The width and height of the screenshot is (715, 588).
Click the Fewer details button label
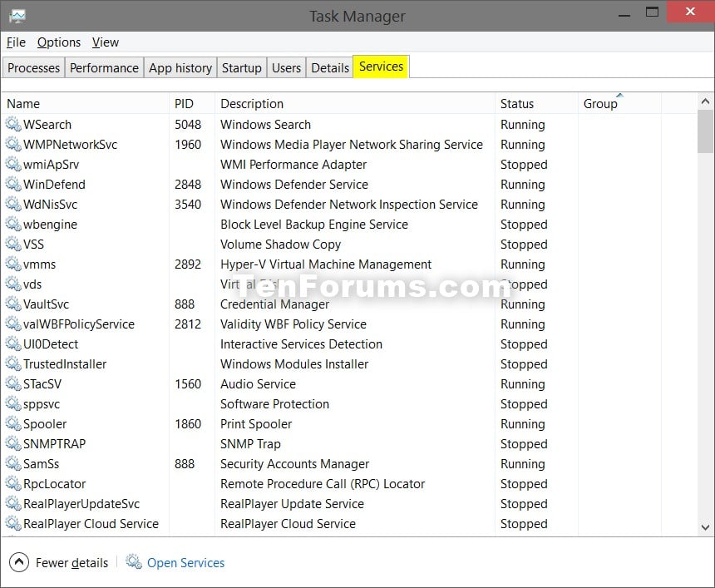(71, 562)
